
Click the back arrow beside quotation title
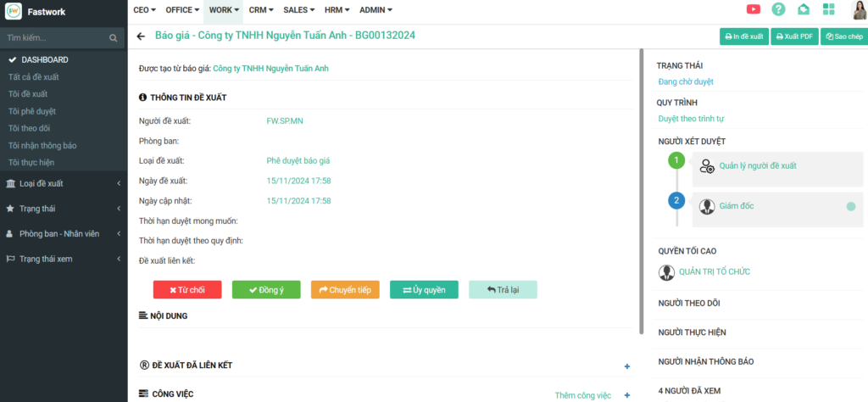click(x=141, y=36)
